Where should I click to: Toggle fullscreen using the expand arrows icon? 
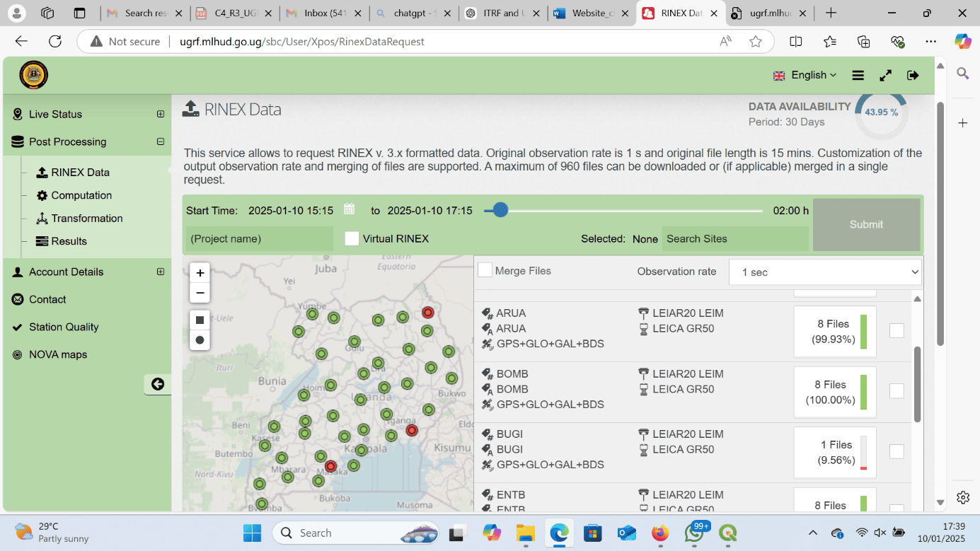point(885,75)
